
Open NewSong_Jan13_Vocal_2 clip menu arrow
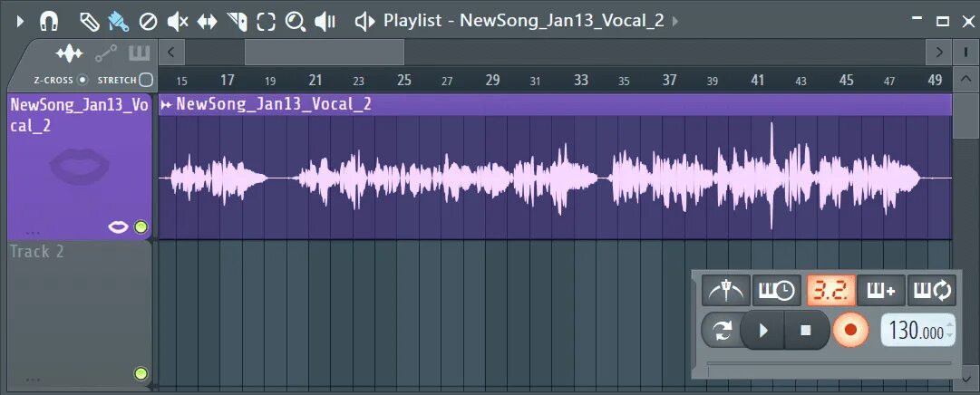pyautogui.click(x=166, y=104)
